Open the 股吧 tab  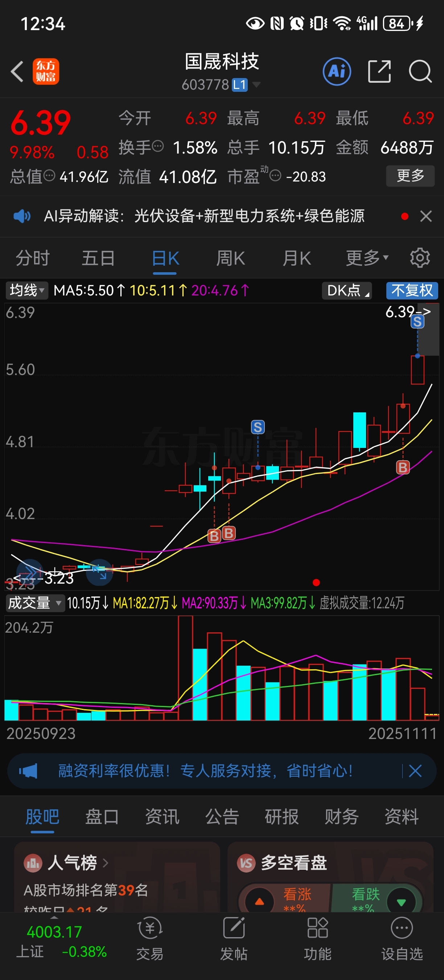point(42,817)
